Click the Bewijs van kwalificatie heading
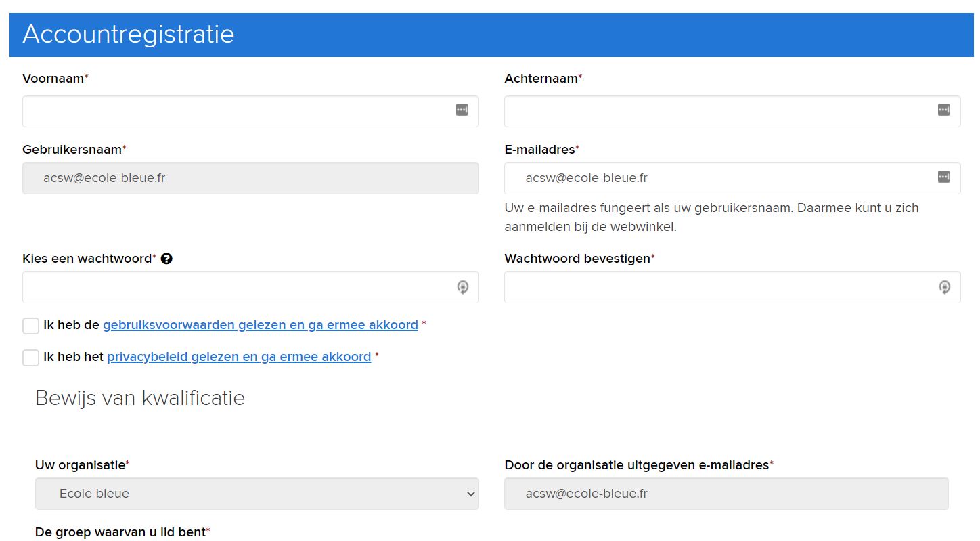Image resolution: width=980 pixels, height=541 pixels. pos(139,398)
